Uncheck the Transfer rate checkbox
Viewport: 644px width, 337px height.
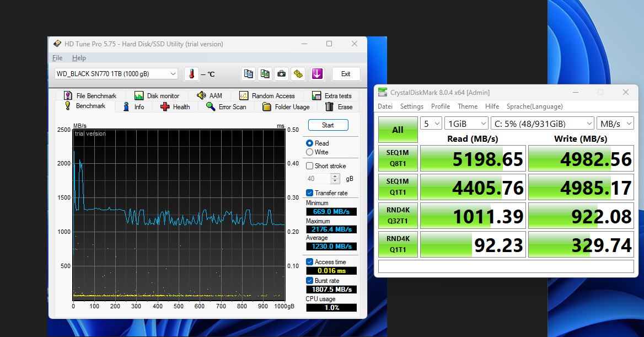(x=310, y=192)
